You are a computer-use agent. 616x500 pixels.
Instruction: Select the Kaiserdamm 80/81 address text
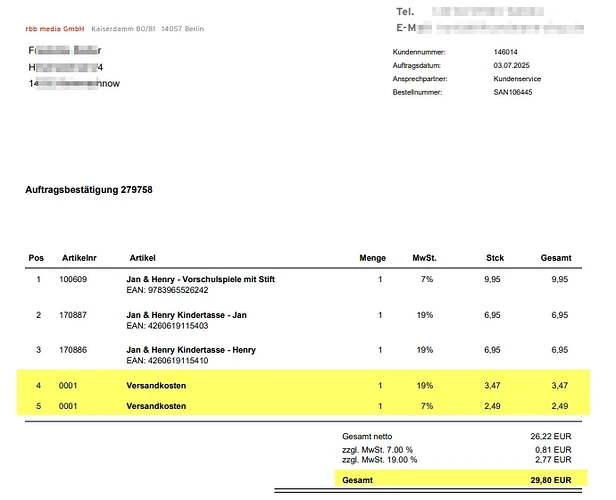click(x=123, y=29)
